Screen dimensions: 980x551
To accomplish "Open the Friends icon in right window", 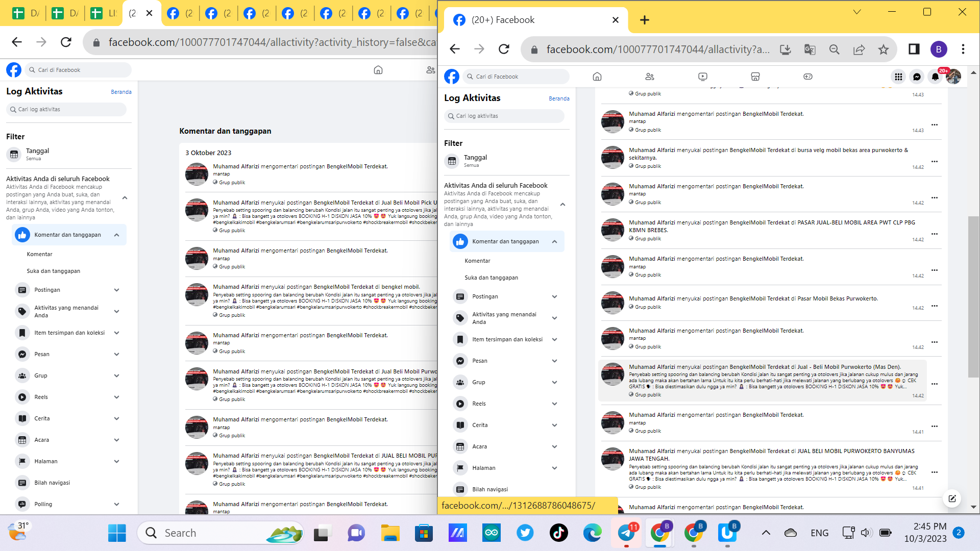I will coord(650,77).
